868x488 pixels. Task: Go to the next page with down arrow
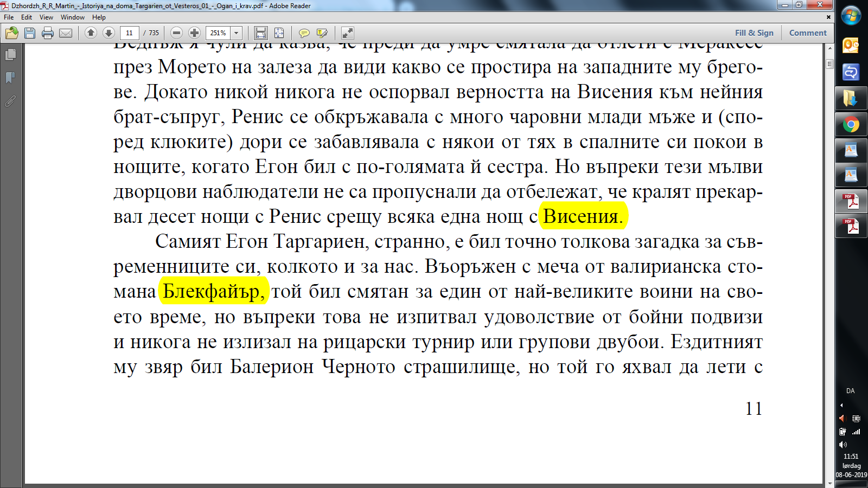tap(108, 33)
